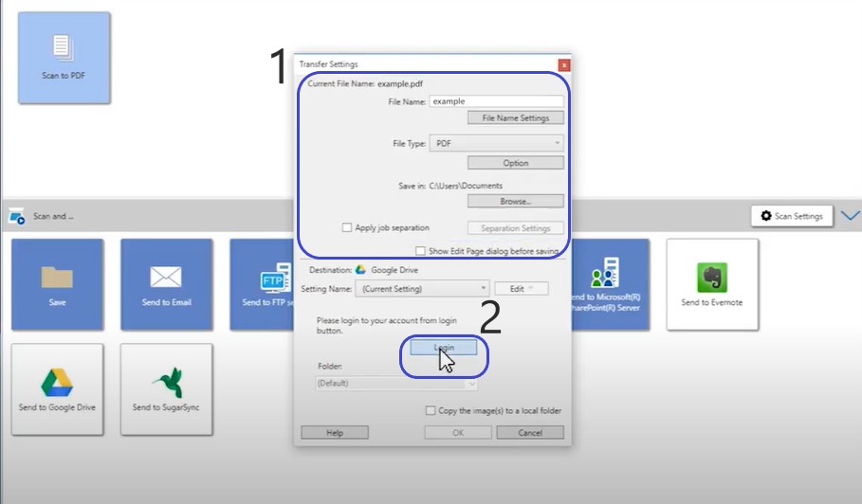Enable the Apply job separation checkbox
862x504 pixels.
point(347,228)
